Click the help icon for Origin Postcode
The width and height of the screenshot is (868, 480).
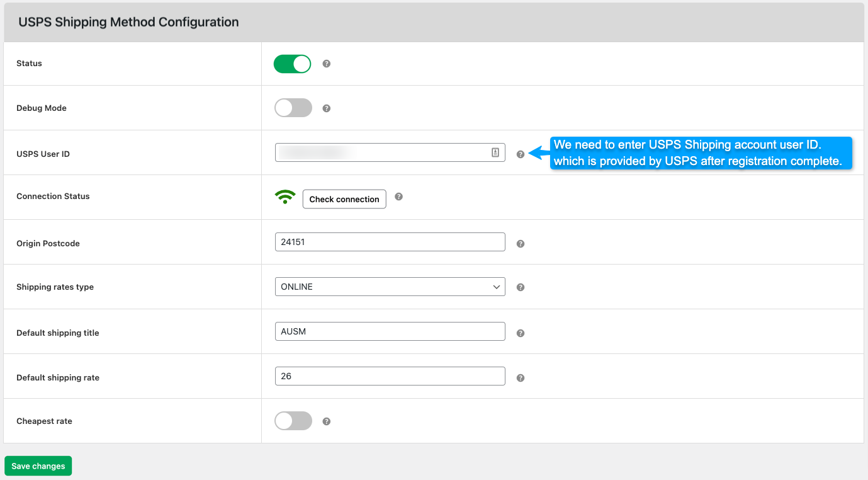[521, 244]
